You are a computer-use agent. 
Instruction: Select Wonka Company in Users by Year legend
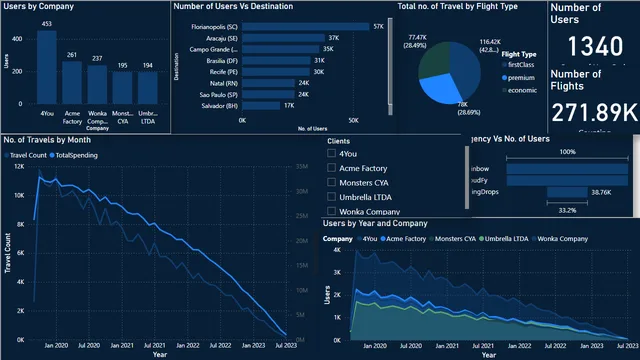pyautogui.click(x=560, y=239)
